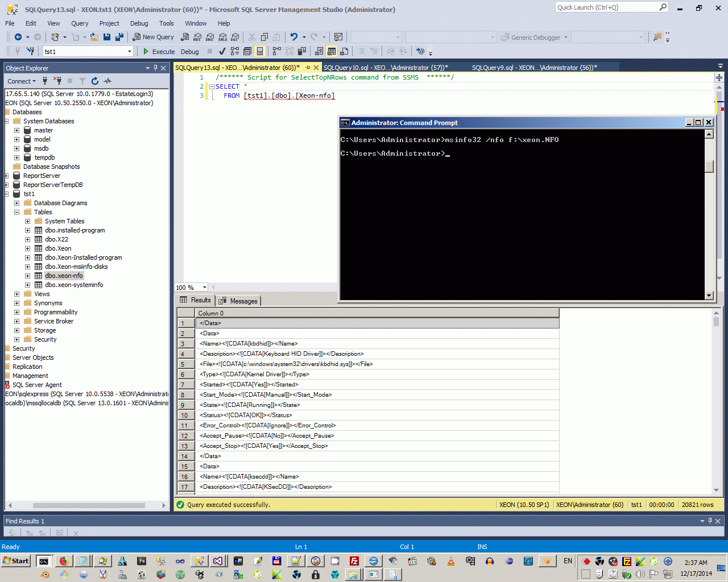Expand the dbo.Xeon table node
Screen dimensions: 728x582
click(27, 248)
